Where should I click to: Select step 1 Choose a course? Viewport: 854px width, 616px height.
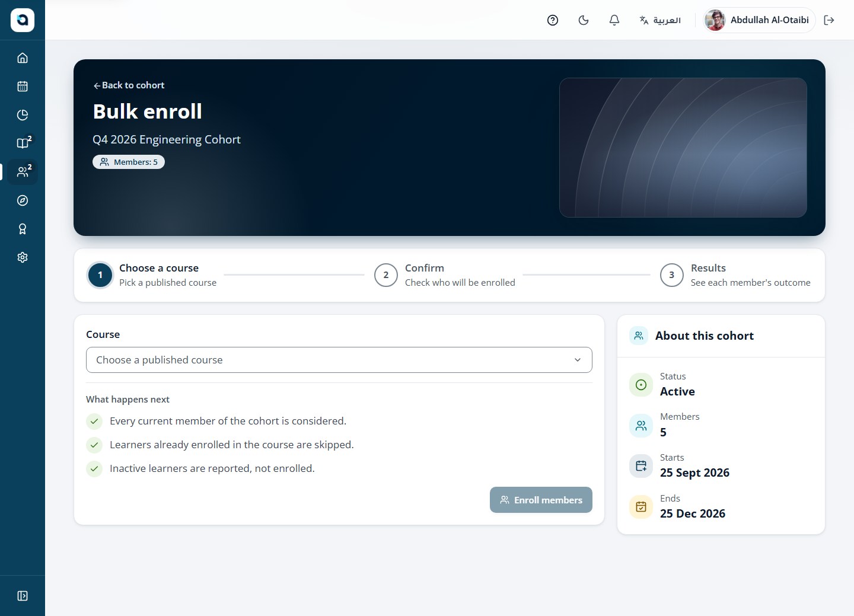pos(152,275)
